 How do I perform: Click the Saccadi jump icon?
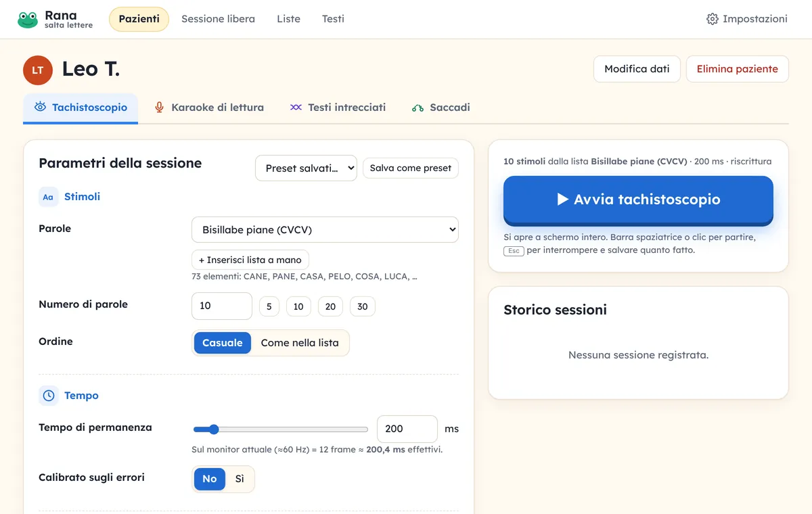click(x=418, y=108)
